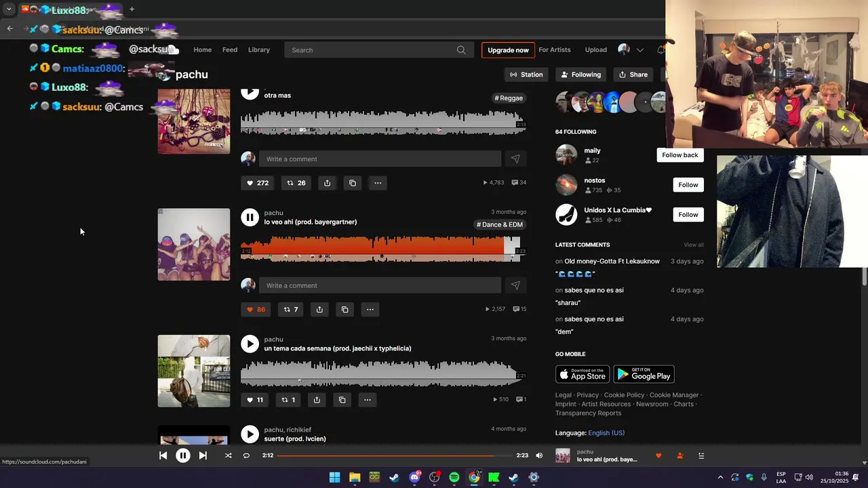Open the next-up queue list icon

click(x=701, y=455)
